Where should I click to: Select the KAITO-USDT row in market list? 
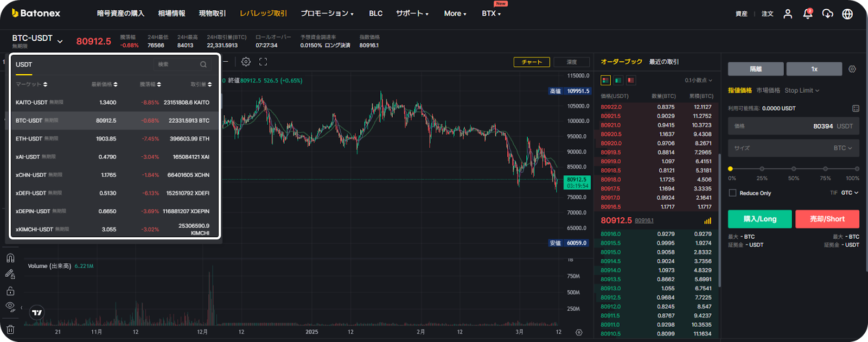114,103
